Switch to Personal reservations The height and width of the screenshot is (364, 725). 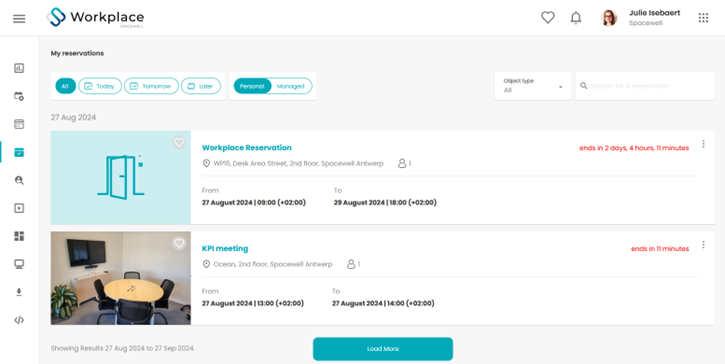252,86
